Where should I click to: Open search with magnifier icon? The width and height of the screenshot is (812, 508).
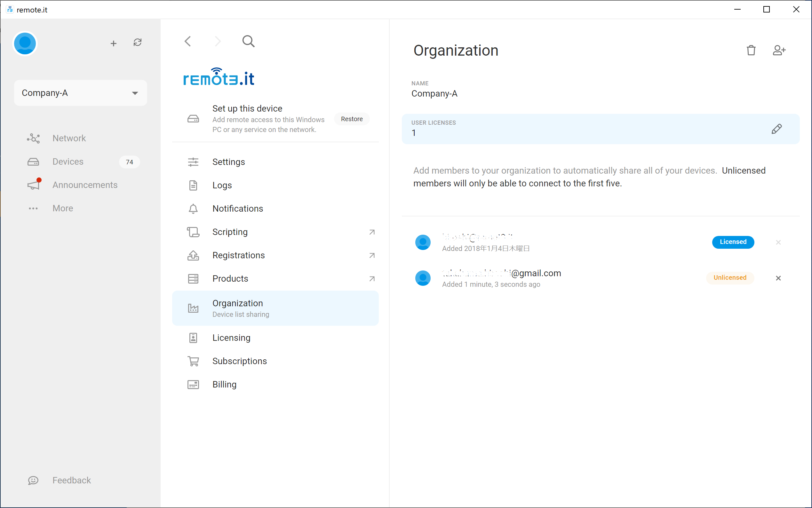pyautogui.click(x=249, y=41)
